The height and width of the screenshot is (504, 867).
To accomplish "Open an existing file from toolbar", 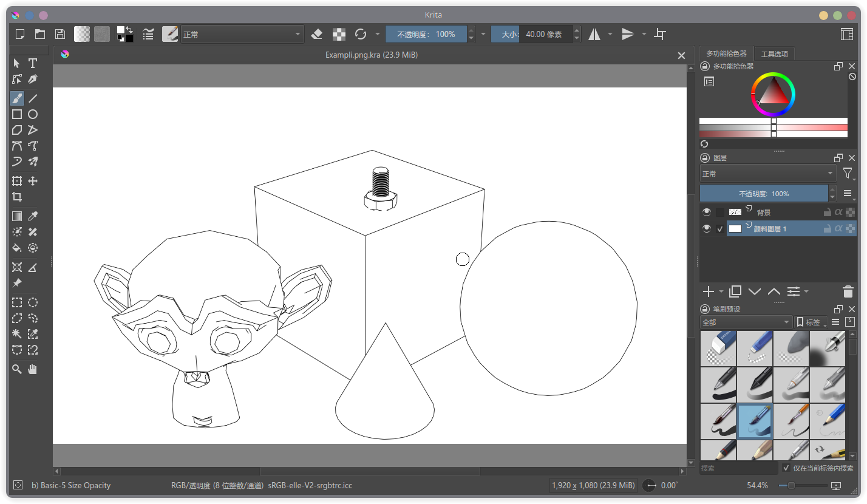I will [40, 34].
